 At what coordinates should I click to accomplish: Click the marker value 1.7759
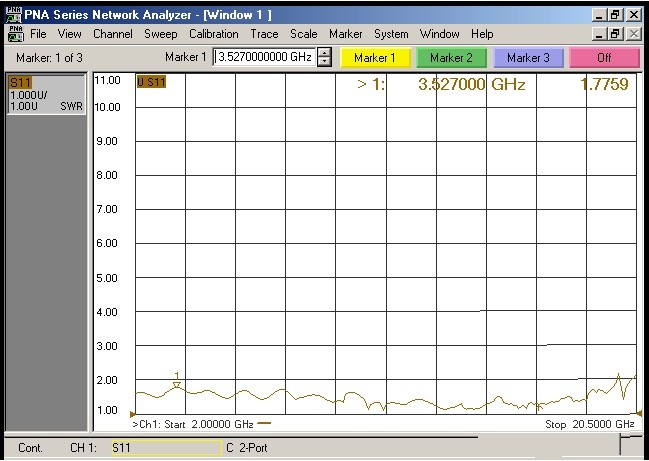[x=604, y=84]
